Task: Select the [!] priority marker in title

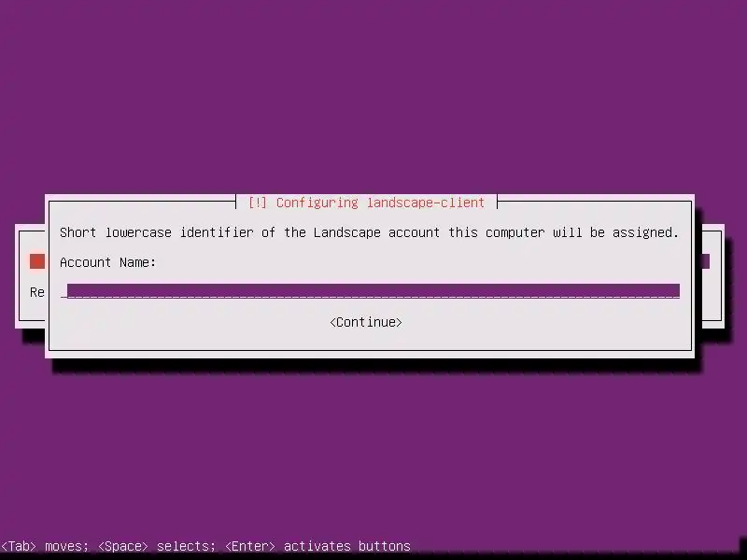Action: 258,203
